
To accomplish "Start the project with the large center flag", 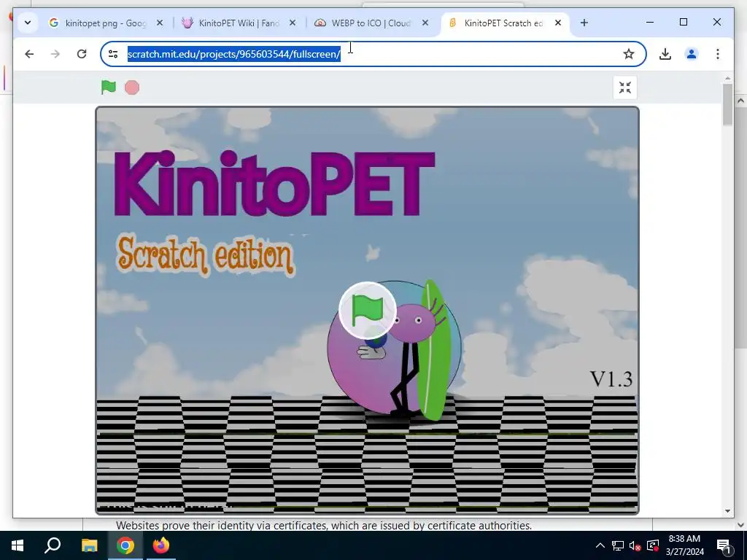I will coord(368,311).
